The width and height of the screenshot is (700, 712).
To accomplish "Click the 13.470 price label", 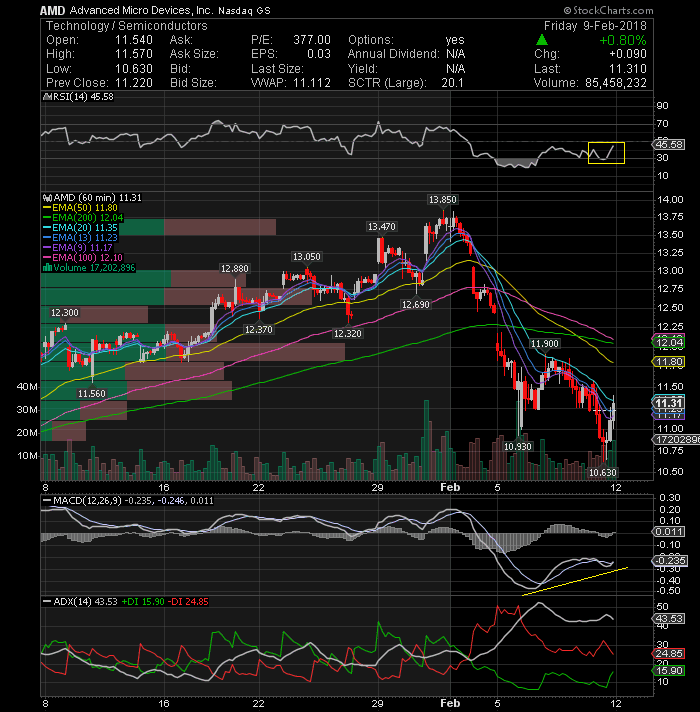I will coord(382,226).
